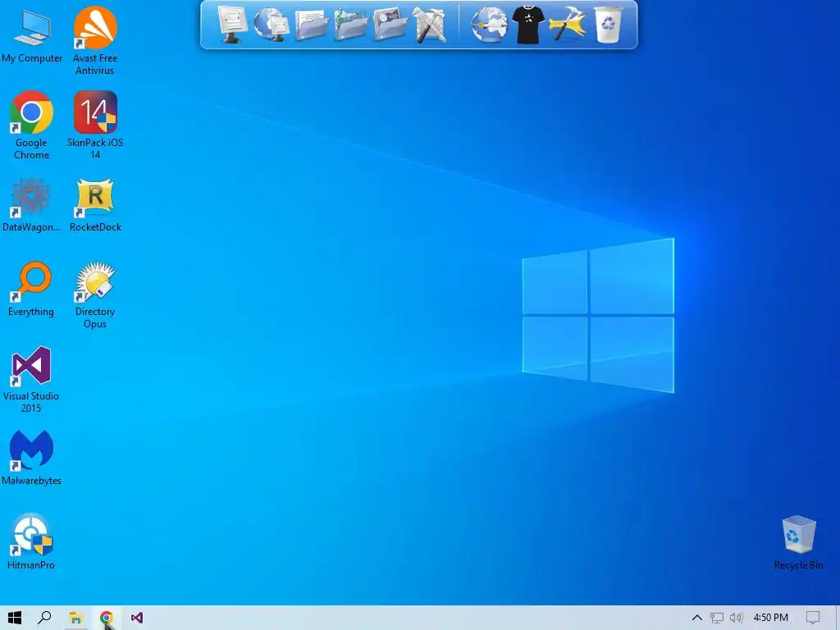Open the Everything search shortcut
This screenshot has width=840, height=630.
pos(31,290)
